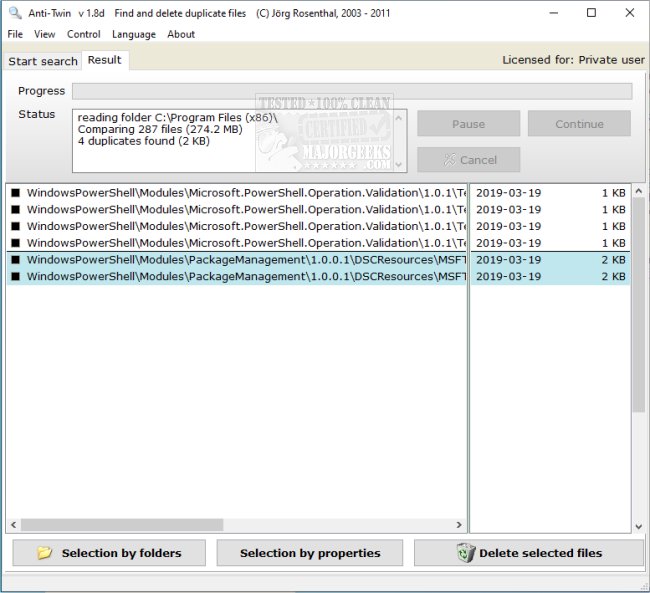The width and height of the screenshot is (650, 593).
Task: Toggle checkbox of first Operation.Validation row
Action: coord(15,193)
